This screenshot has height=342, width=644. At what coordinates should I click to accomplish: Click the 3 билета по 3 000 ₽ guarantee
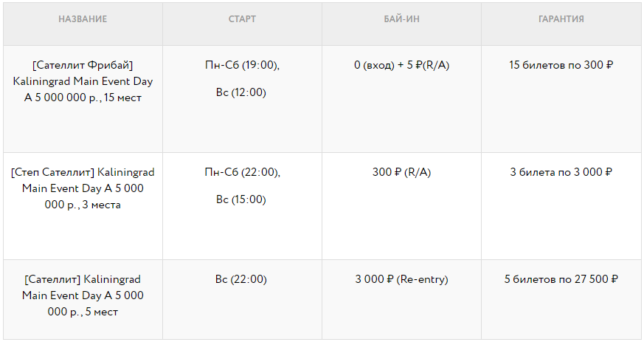pyautogui.click(x=561, y=172)
